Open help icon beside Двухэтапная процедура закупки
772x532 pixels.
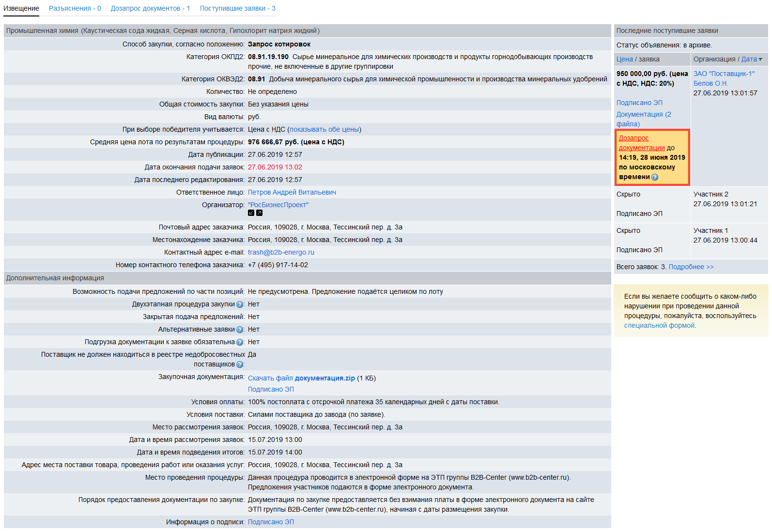pos(240,304)
